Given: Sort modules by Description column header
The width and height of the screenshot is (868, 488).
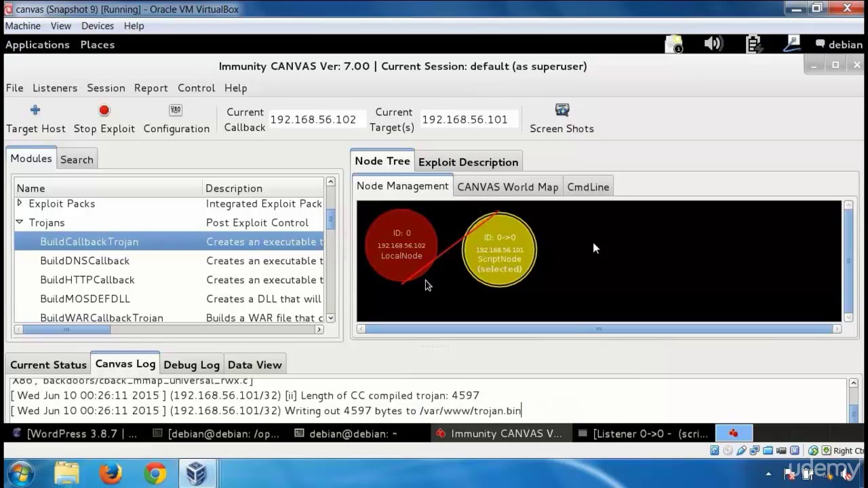Looking at the screenshot, I should (263, 188).
